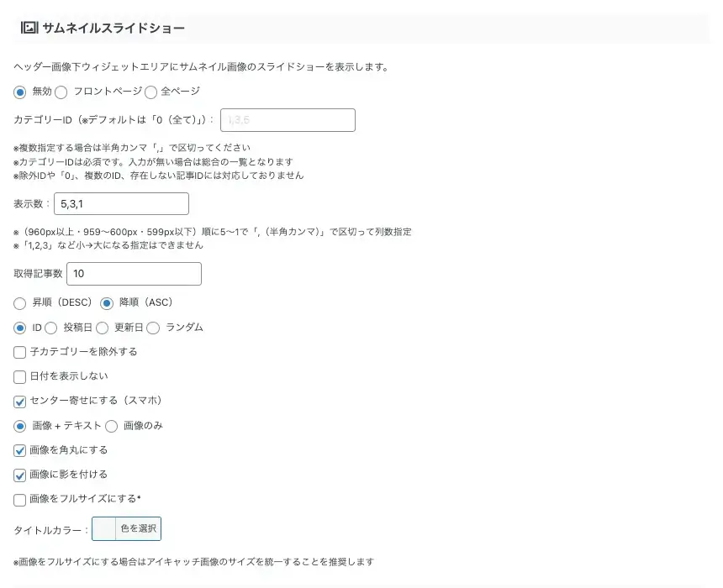Viewport: 723px width, 588px height.
Task: Click the 取得記事数 value field
Action: click(135, 273)
